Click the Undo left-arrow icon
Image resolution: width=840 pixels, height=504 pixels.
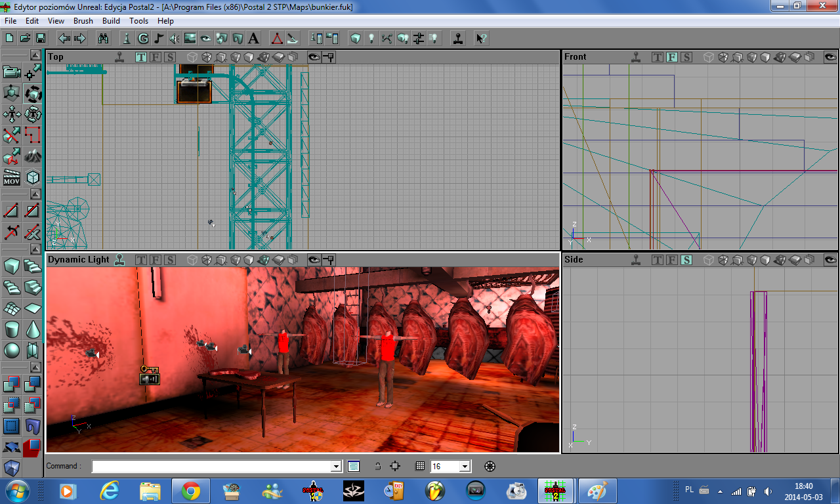tap(64, 38)
